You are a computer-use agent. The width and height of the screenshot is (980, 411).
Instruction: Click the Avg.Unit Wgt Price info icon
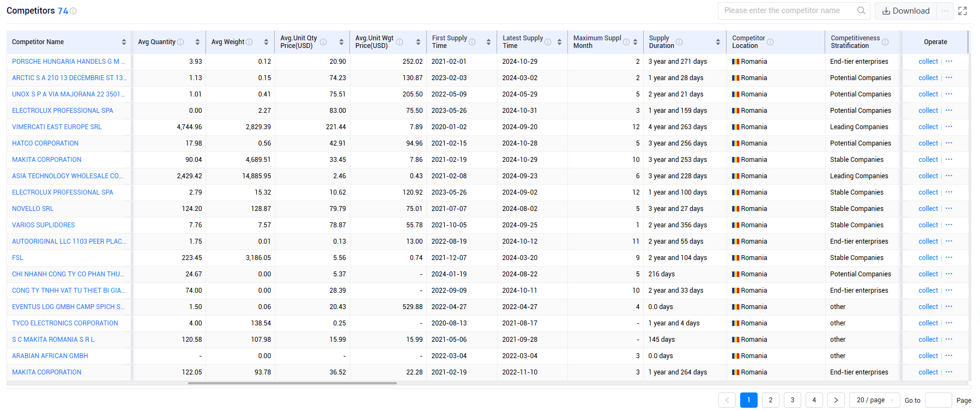[x=400, y=42]
